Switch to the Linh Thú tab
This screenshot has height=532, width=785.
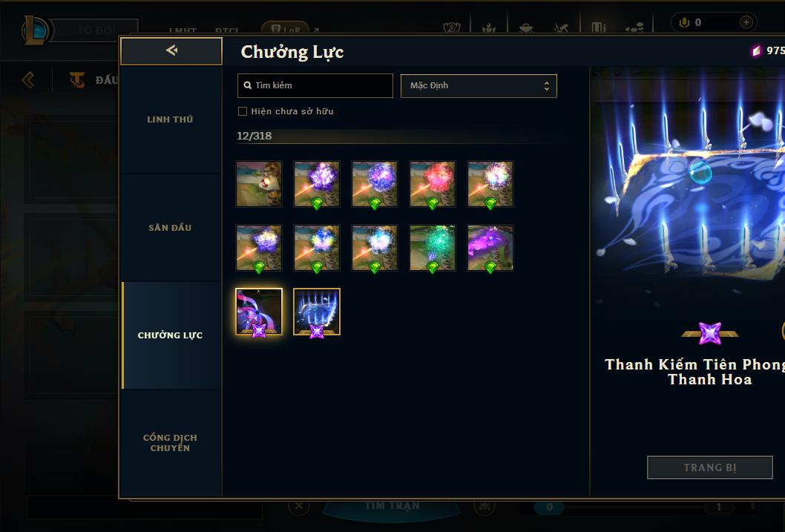click(x=170, y=119)
